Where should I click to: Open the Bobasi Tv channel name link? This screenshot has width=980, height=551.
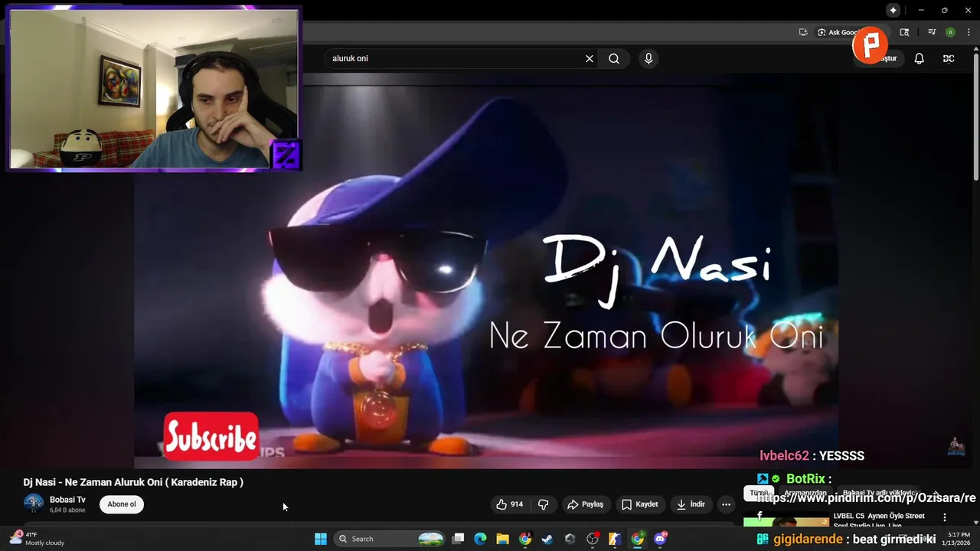point(67,500)
